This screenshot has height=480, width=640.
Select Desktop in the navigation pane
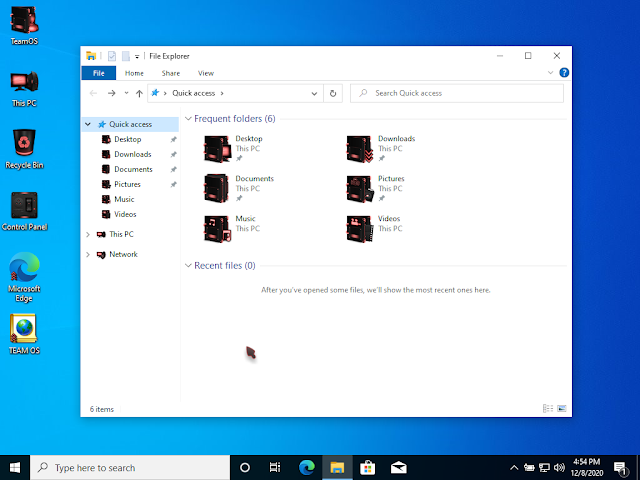[x=128, y=139]
